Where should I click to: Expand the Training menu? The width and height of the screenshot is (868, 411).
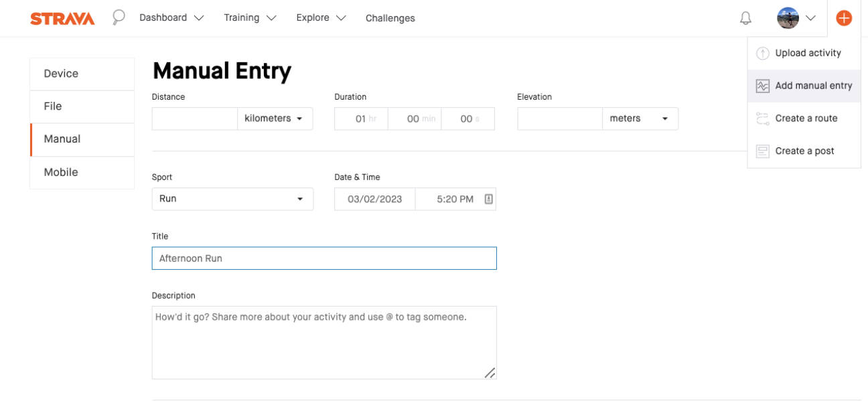[x=242, y=17]
